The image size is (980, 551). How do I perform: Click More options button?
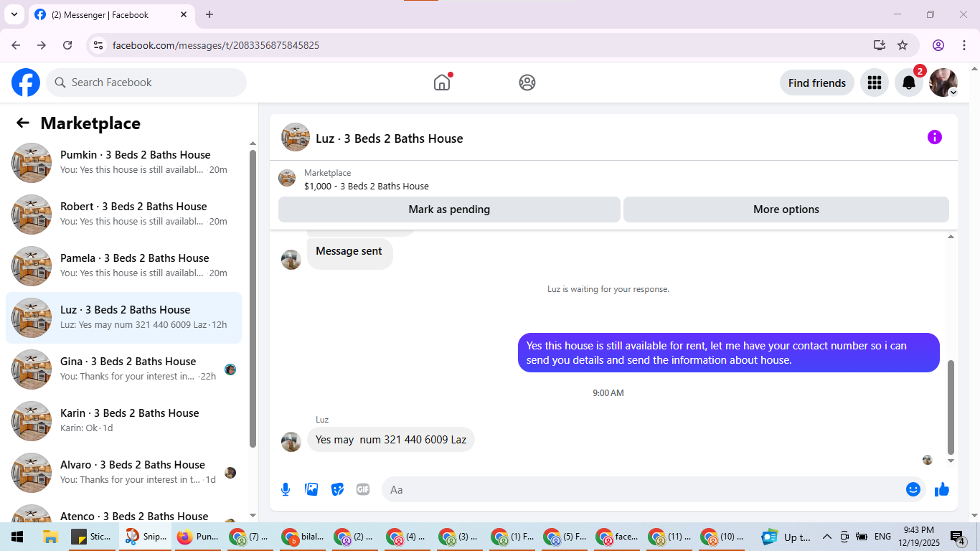pyautogui.click(x=786, y=209)
